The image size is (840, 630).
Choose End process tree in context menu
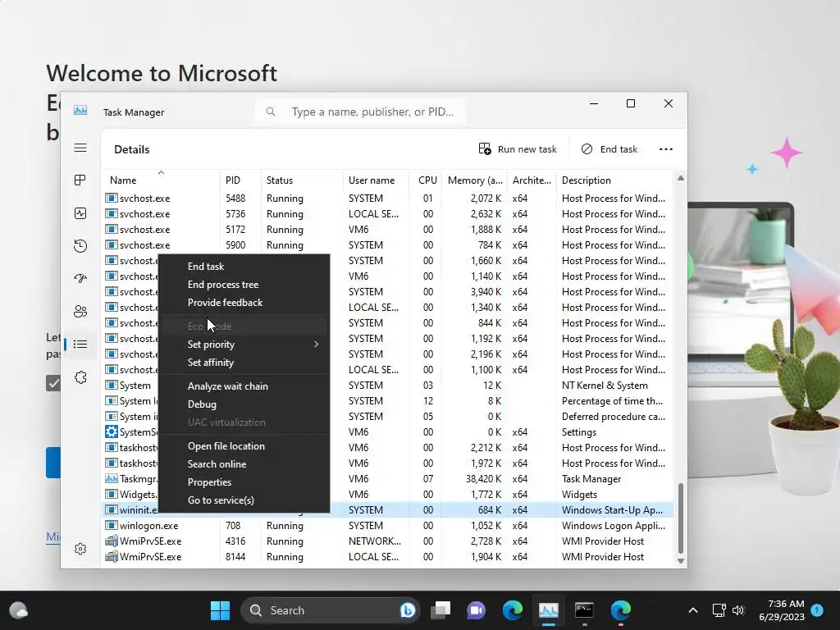point(244,285)
